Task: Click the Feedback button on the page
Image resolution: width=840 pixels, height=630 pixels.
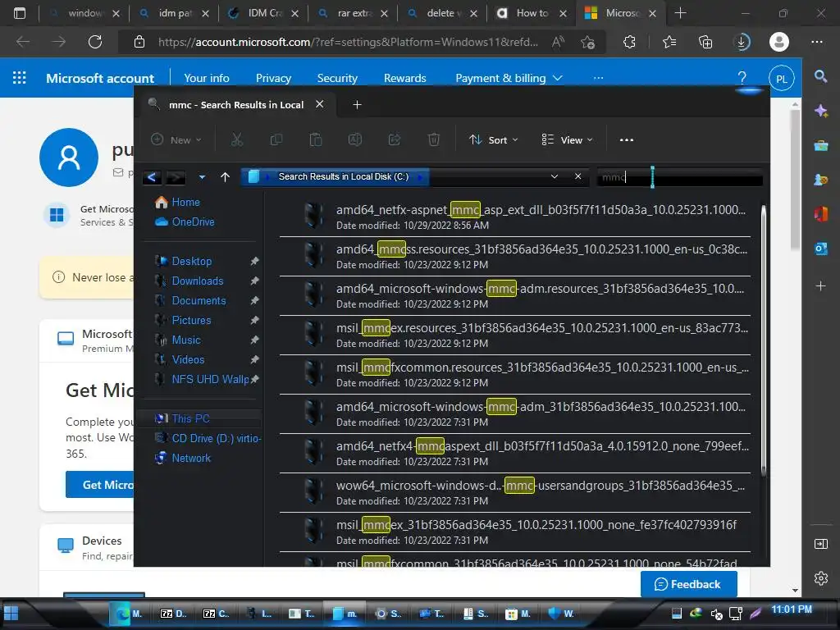Action: [688, 584]
